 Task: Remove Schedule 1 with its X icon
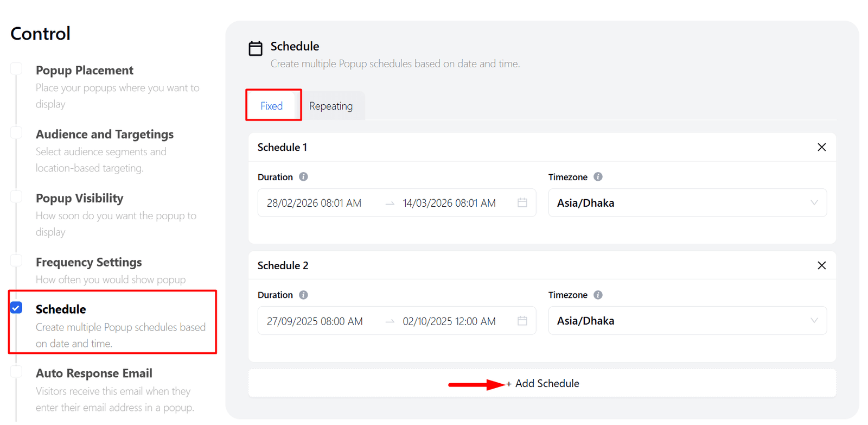point(821,147)
